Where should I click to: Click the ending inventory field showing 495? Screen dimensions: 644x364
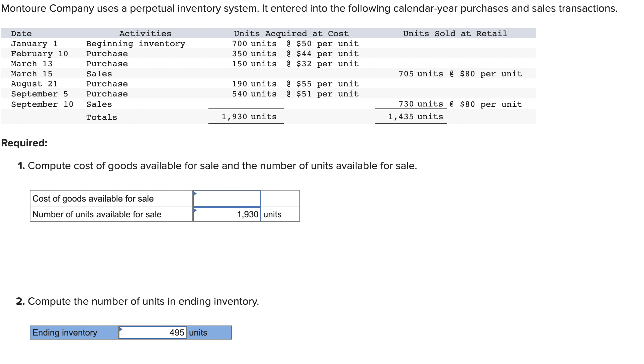153,333
